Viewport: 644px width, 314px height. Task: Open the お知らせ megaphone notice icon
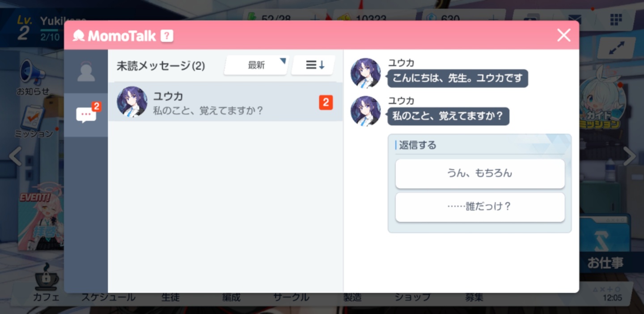[33, 78]
